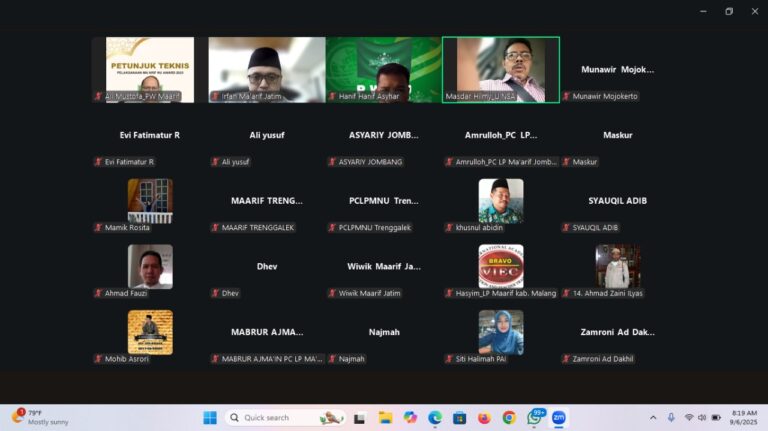Click muted mic icon next to Amrulloh_PC LP Ma'arif

click(449, 162)
